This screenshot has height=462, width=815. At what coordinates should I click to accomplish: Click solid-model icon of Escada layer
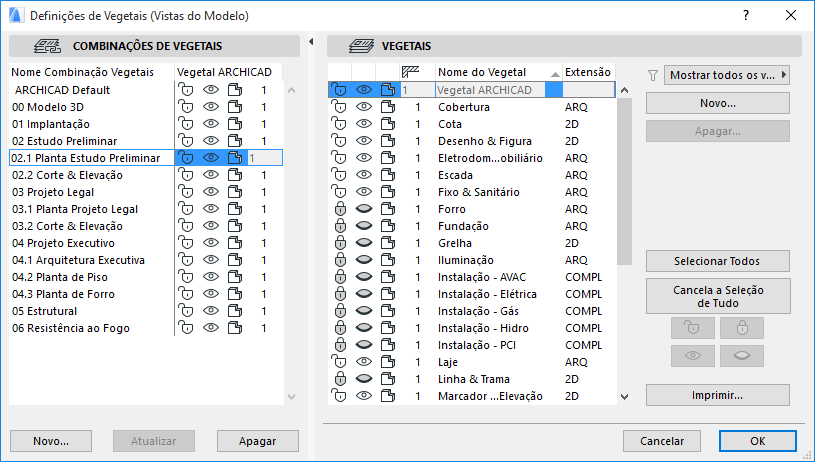pos(387,175)
